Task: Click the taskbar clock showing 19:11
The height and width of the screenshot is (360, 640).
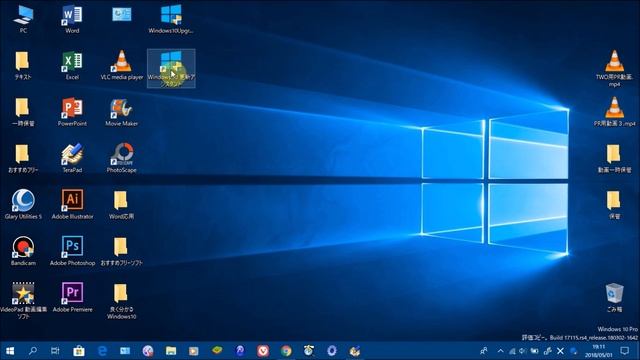Action: [599, 351]
